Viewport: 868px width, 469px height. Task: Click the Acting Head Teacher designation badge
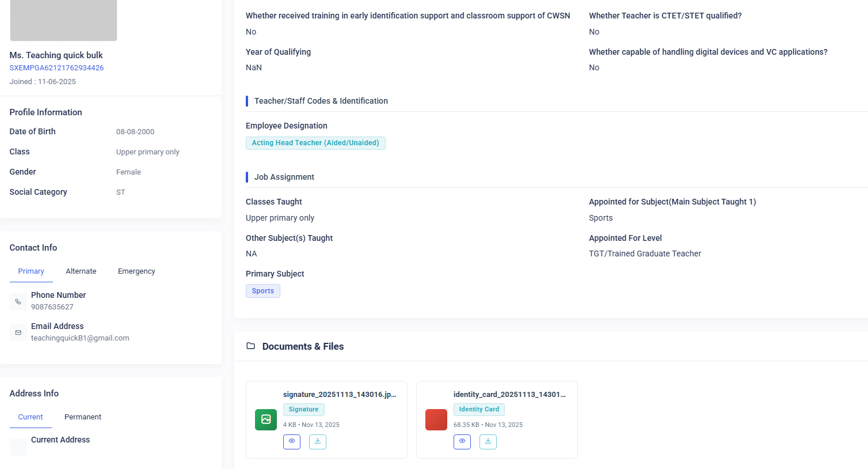click(315, 143)
